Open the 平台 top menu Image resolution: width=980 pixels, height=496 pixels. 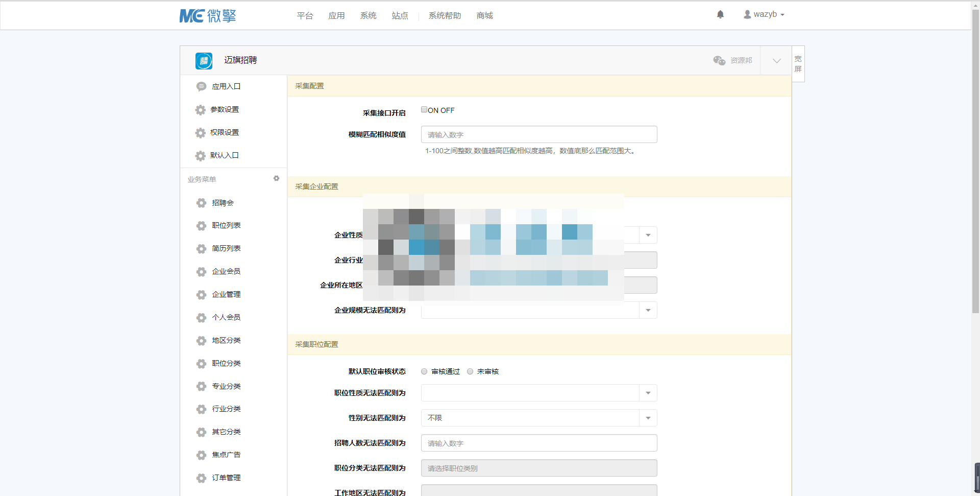click(305, 16)
